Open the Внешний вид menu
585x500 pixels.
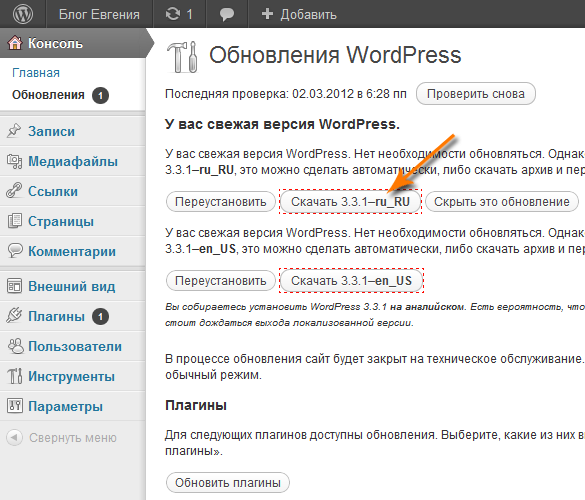tap(72, 286)
